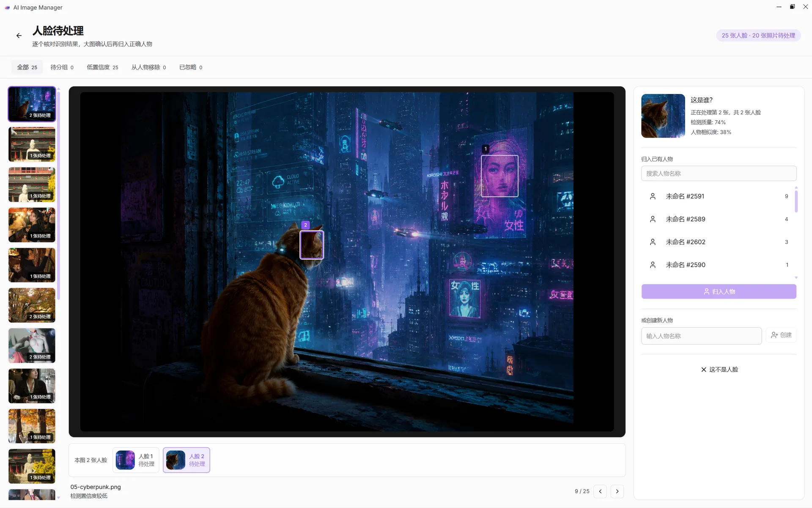Click filename 05-cyberpunk.png
Image resolution: width=812 pixels, height=508 pixels.
pyautogui.click(x=96, y=487)
